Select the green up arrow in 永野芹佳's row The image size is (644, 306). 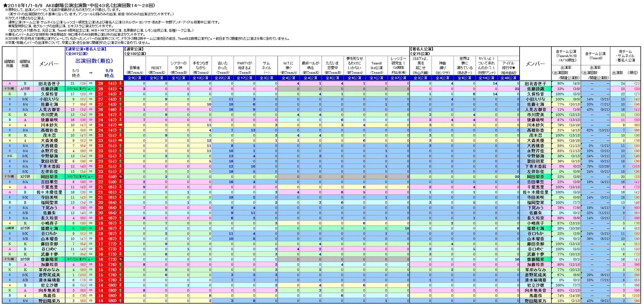pyautogui.click(x=121, y=151)
